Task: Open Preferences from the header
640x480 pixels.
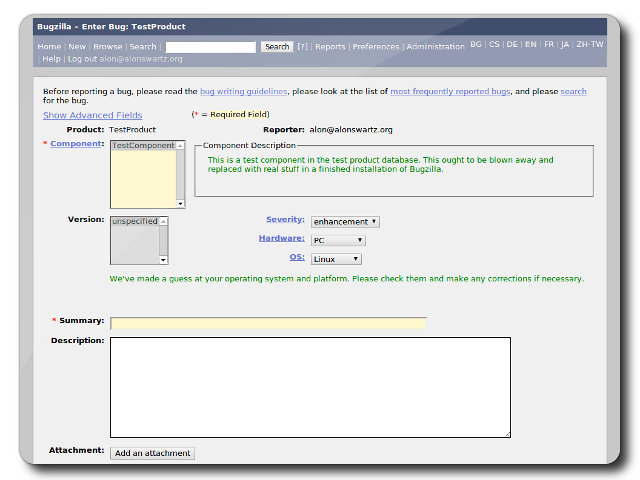Action: [376, 47]
